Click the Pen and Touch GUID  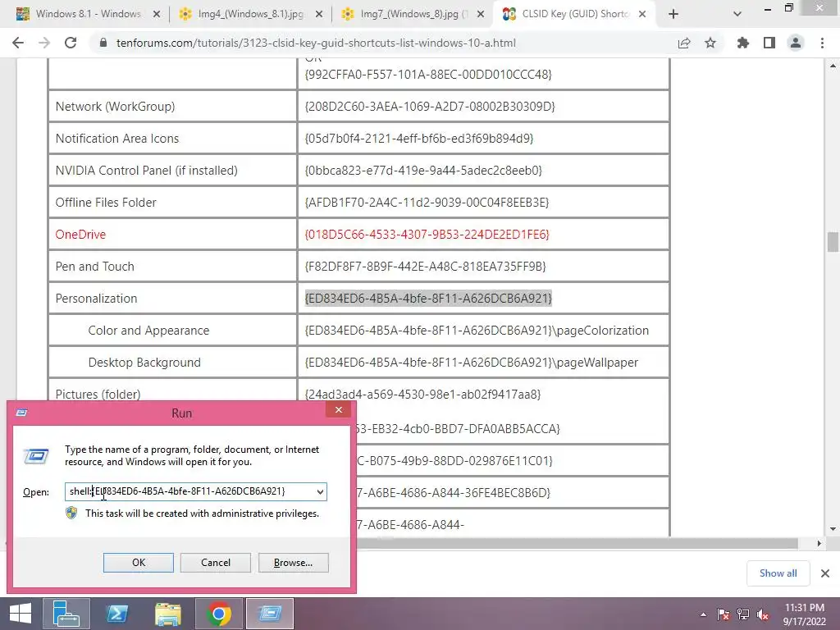pyautogui.click(x=426, y=267)
